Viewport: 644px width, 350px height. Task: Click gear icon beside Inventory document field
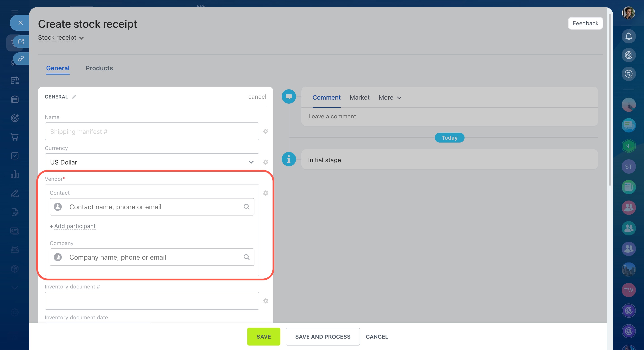click(x=266, y=301)
